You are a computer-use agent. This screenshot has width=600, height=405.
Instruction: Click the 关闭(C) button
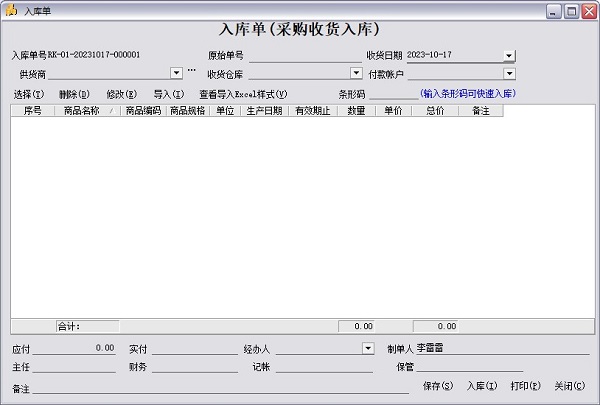coord(569,386)
